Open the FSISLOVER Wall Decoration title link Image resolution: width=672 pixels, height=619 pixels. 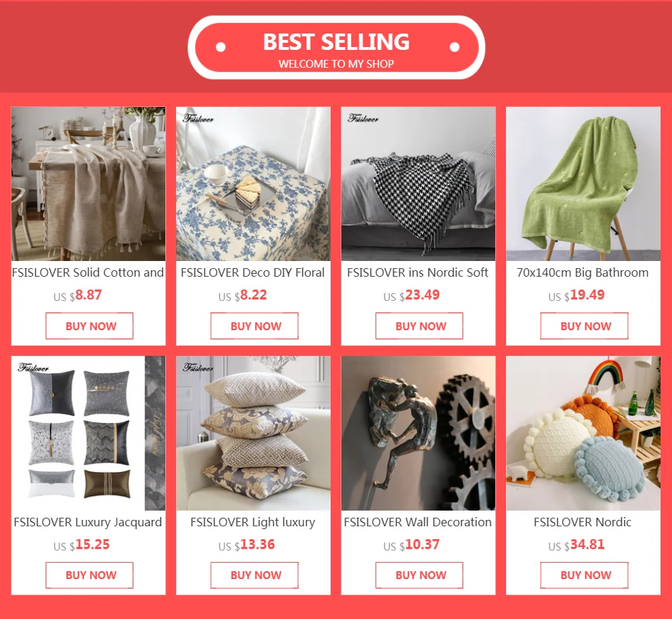click(418, 522)
